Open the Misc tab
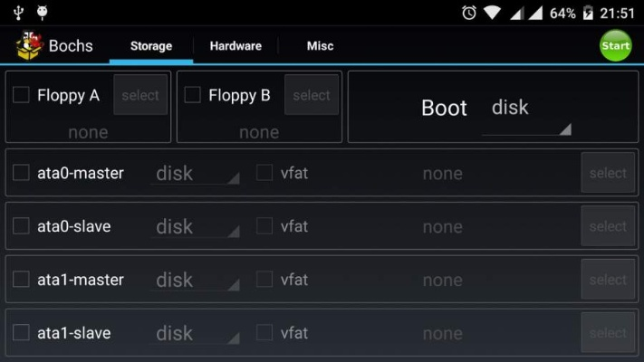This screenshot has height=362, width=644. pyautogui.click(x=320, y=46)
